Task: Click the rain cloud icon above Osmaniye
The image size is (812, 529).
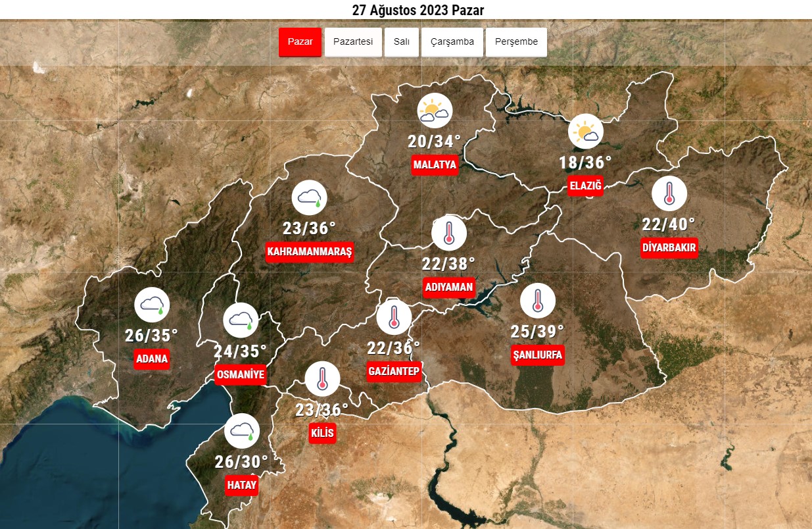Action: coord(241,320)
